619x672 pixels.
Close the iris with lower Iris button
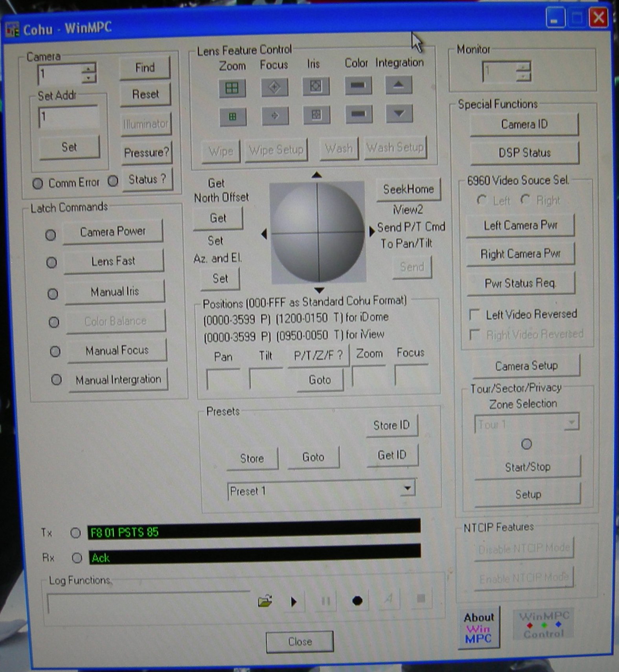317,115
